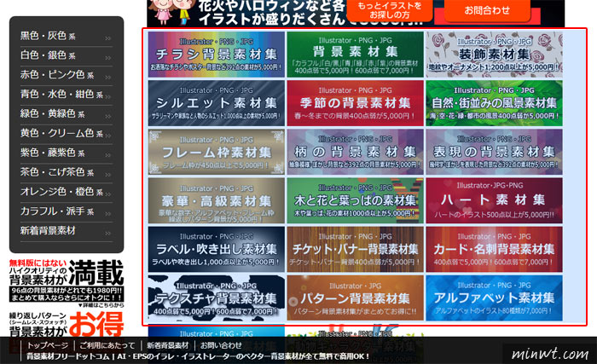Open the カード・名刺背景素材集 banner
The height and width of the screenshot is (364, 597).
click(494, 250)
